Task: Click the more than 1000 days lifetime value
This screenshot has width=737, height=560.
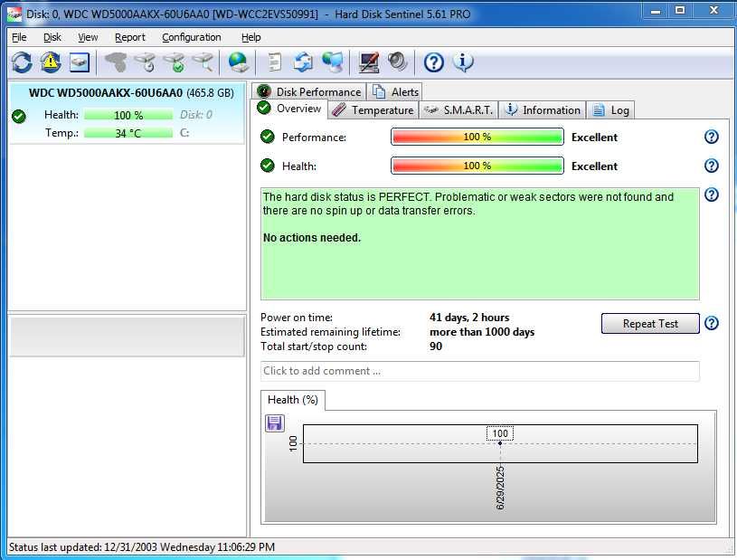Action: point(482,332)
